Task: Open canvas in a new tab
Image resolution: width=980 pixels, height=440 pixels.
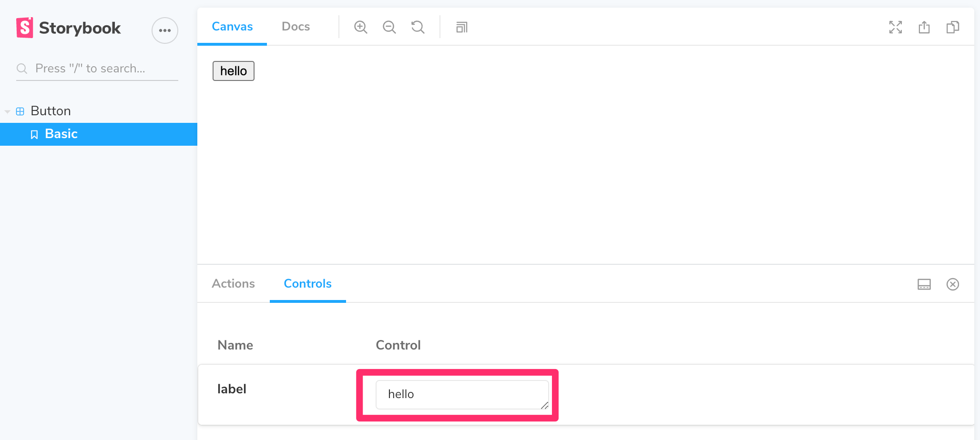Action: [924, 27]
